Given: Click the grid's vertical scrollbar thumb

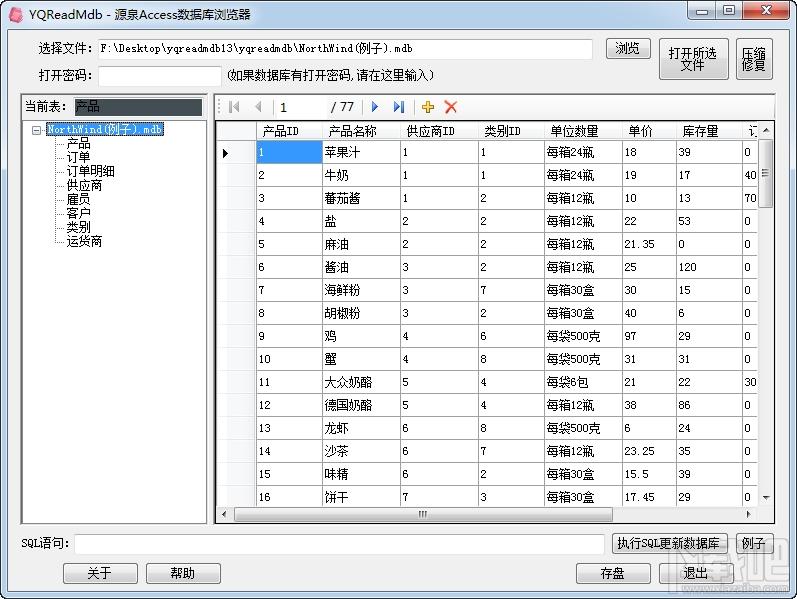Looking at the screenshot, I should click(766, 173).
